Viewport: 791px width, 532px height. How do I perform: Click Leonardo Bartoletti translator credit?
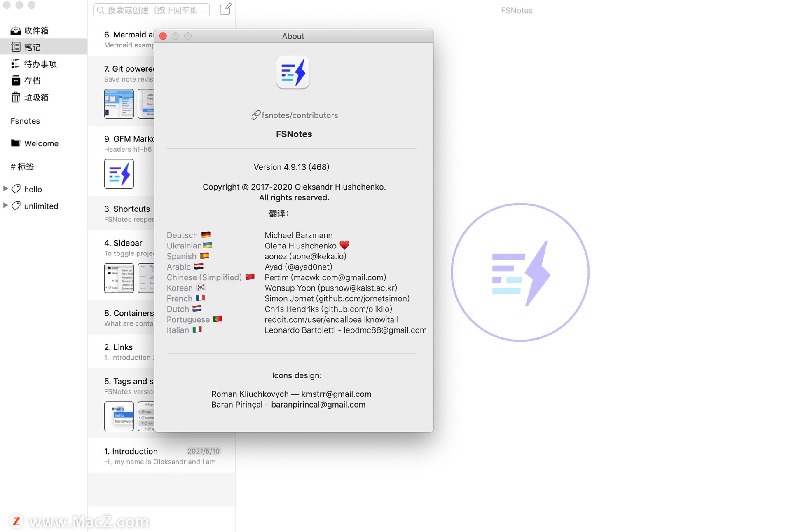coord(345,330)
